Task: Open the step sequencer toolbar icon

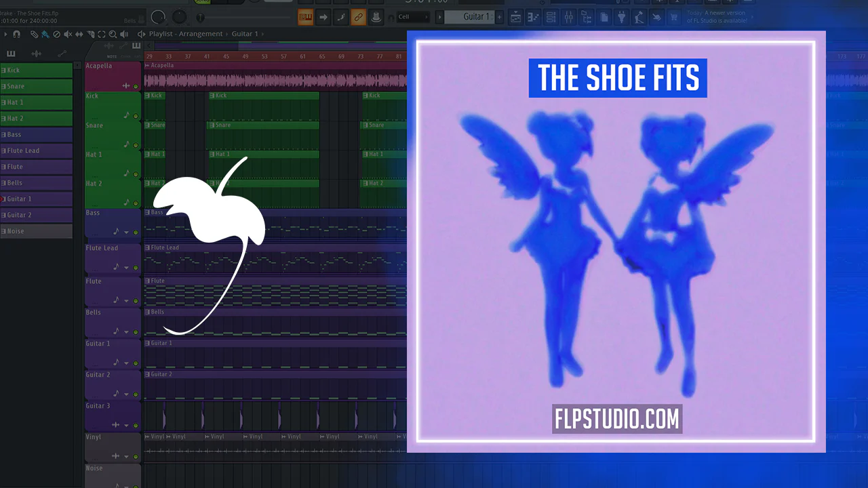Action: [551, 17]
